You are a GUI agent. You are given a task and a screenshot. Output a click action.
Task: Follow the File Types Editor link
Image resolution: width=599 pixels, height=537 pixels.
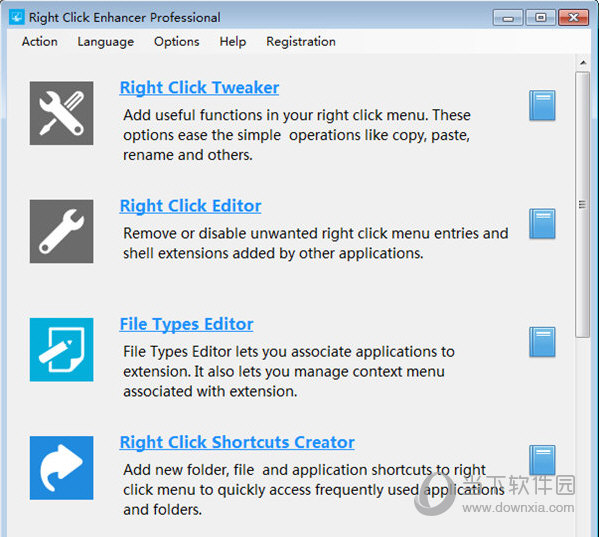click(x=186, y=324)
